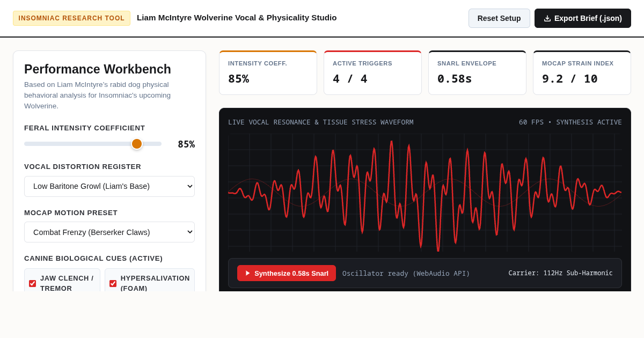
Task: Click the 'Carrier: 112Hz Sub-Harmonic' readout
Action: [x=560, y=273]
